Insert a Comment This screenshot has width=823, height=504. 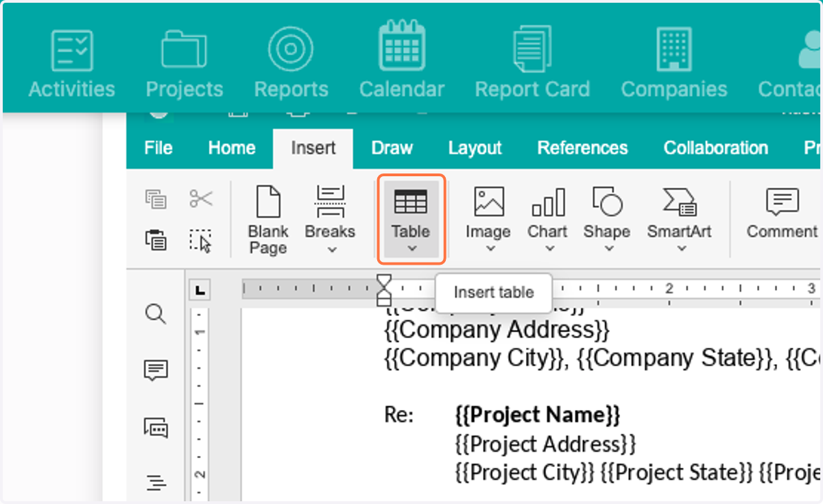coord(782,214)
